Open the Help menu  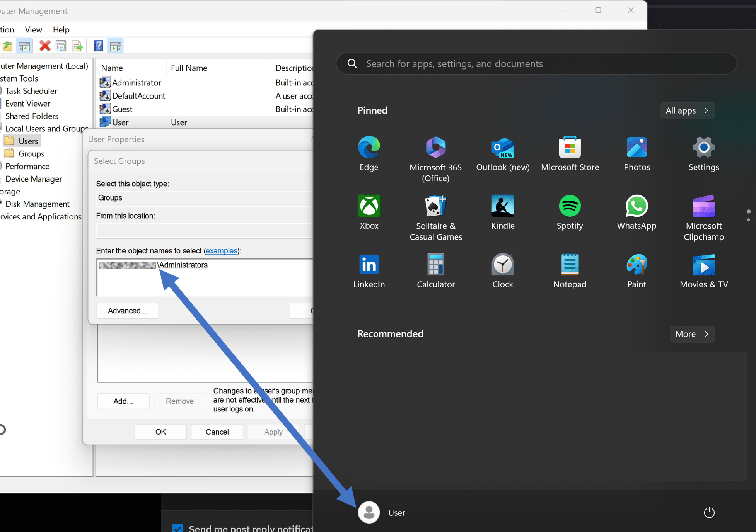61,29
